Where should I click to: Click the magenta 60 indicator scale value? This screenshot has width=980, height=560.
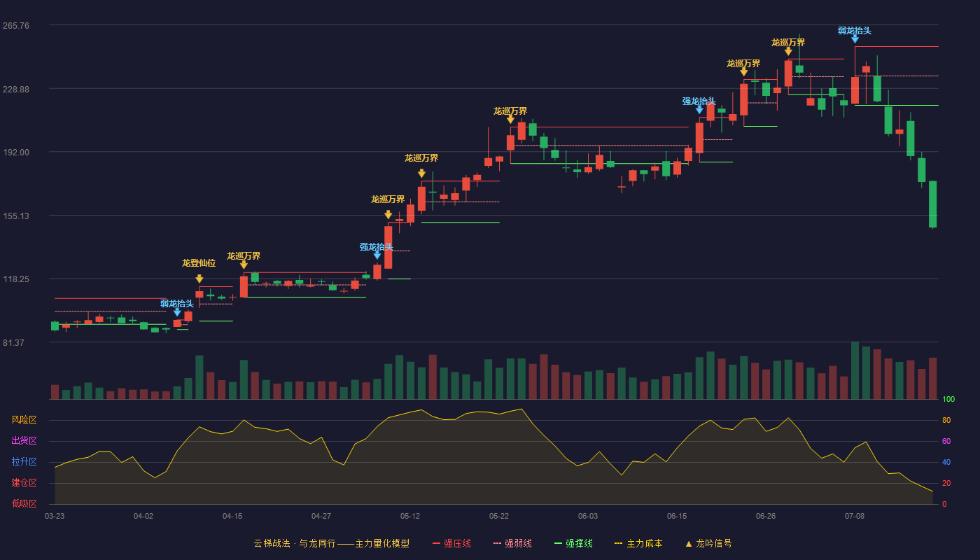pyautogui.click(x=946, y=442)
